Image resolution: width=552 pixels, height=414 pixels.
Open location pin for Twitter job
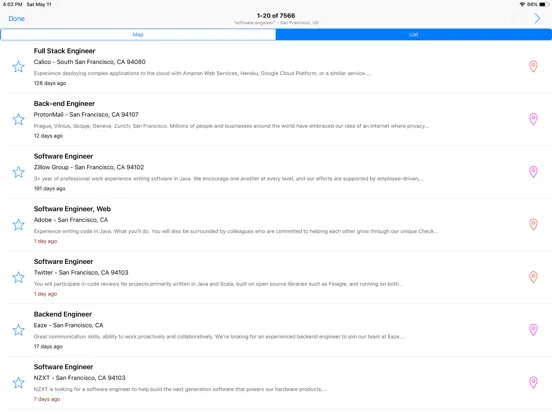[533, 277]
